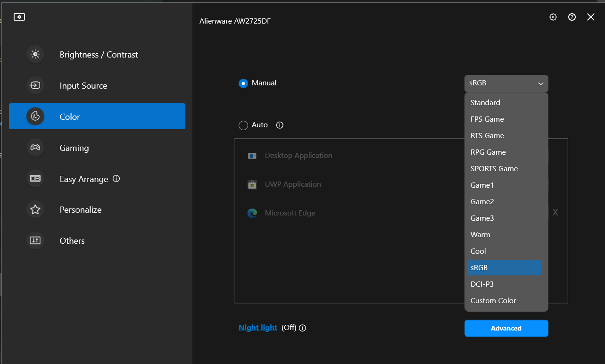Screen dimensions: 605x364
Task: Choose Game1 preset
Action: pos(504,185)
